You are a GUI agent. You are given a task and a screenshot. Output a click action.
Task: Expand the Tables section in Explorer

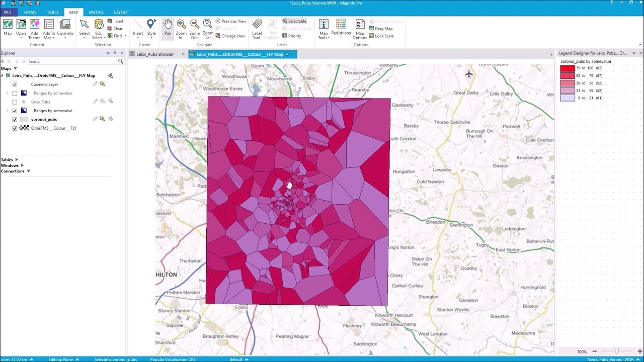coord(16,159)
